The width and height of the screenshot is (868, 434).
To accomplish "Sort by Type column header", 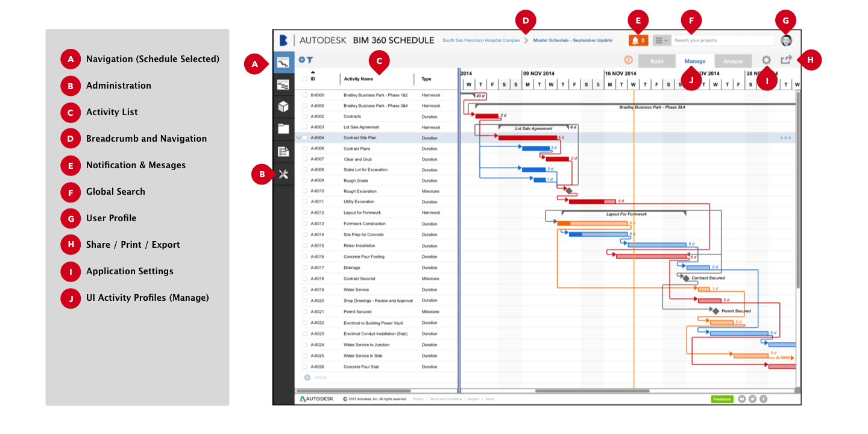I will tap(426, 79).
